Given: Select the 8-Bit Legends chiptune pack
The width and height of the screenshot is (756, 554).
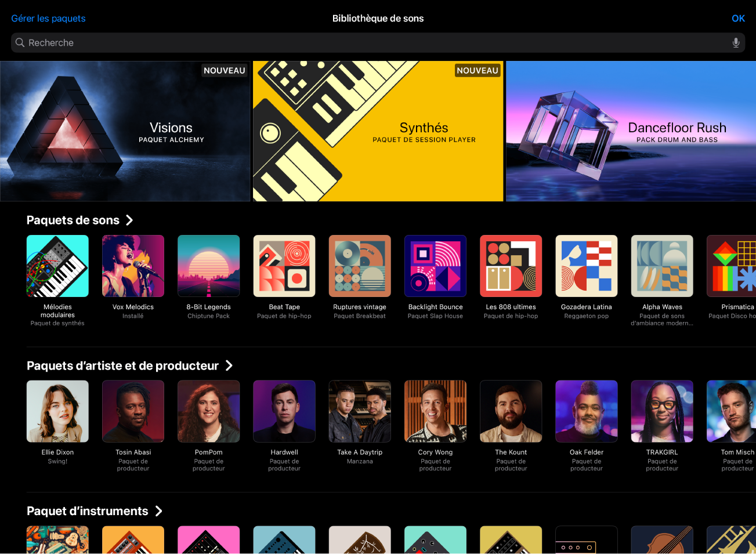Looking at the screenshot, I should [208, 266].
